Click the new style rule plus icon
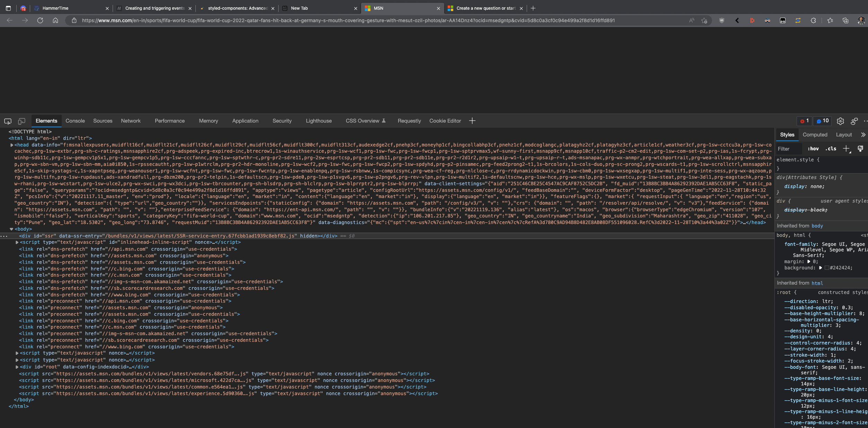The image size is (868, 428). 847,149
